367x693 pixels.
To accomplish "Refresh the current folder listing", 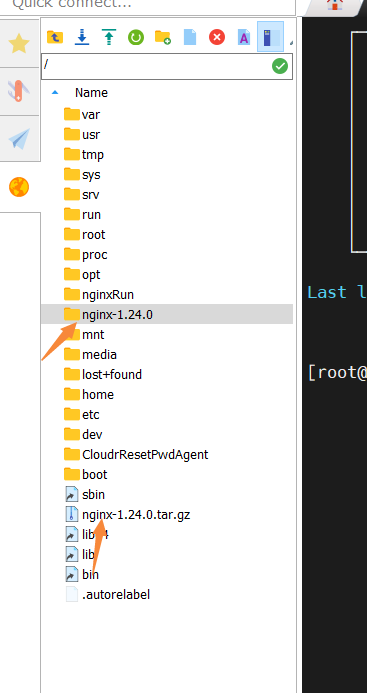I will tap(136, 37).
